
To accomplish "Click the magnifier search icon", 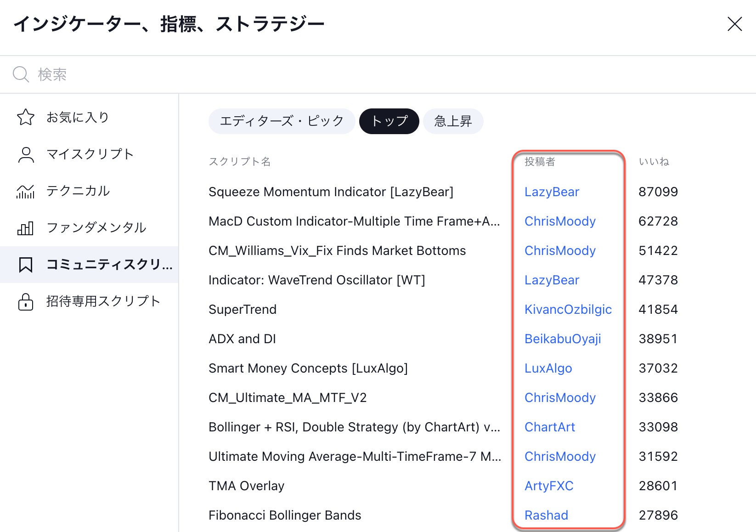I will point(21,74).
